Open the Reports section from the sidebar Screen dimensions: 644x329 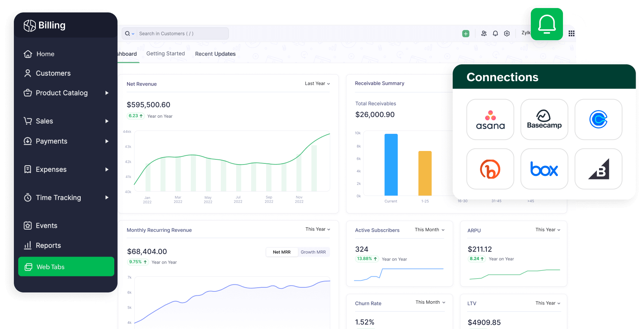tap(28, 245)
